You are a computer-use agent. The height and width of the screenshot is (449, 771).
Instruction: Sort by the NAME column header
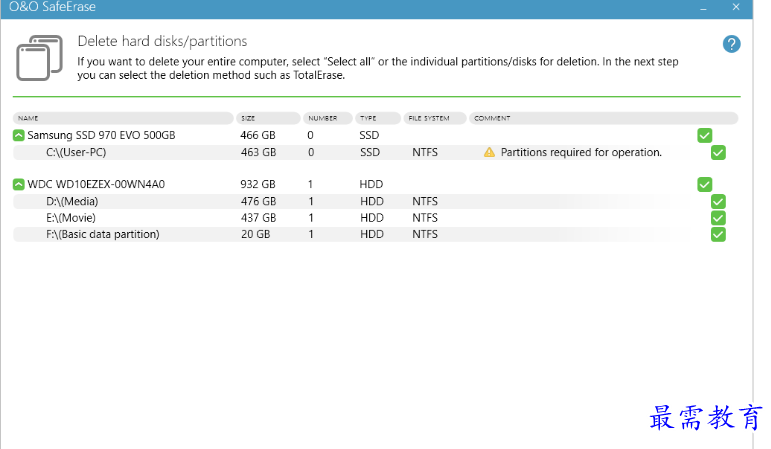pos(123,118)
